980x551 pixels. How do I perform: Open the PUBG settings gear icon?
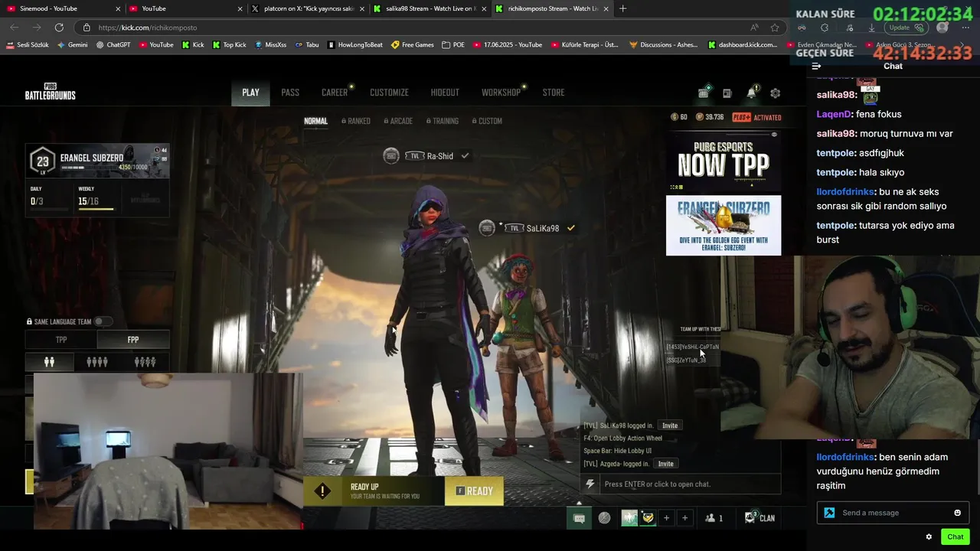(775, 93)
